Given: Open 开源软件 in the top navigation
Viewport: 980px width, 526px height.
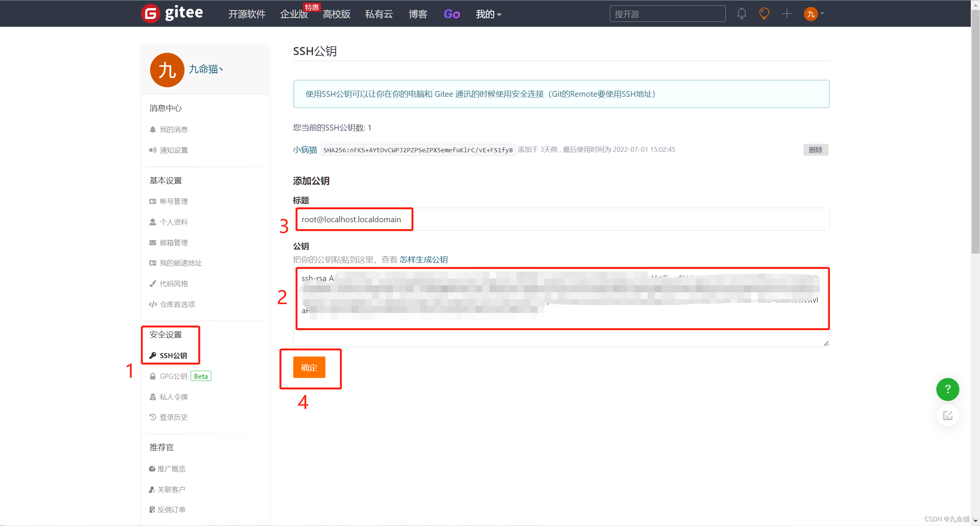Looking at the screenshot, I should tap(247, 14).
